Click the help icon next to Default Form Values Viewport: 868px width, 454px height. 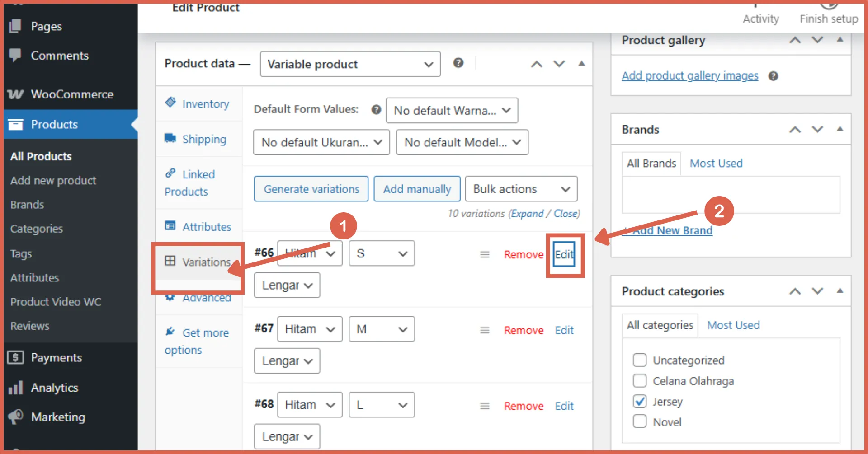click(376, 109)
